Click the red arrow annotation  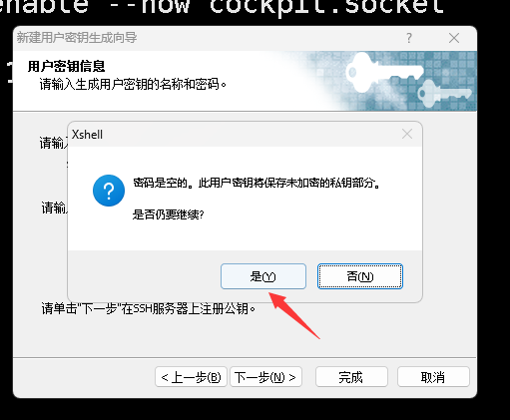point(294,315)
